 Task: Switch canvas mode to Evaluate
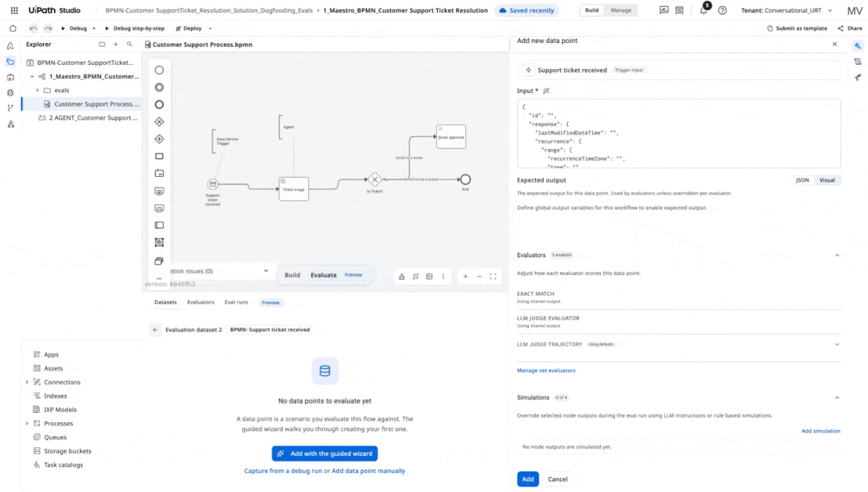pyautogui.click(x=324, y=275)
